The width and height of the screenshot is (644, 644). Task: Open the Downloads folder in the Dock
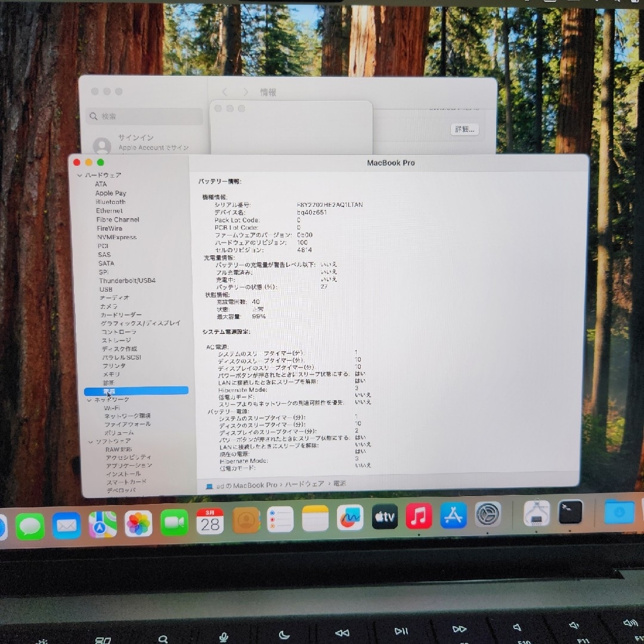(619, 511)
